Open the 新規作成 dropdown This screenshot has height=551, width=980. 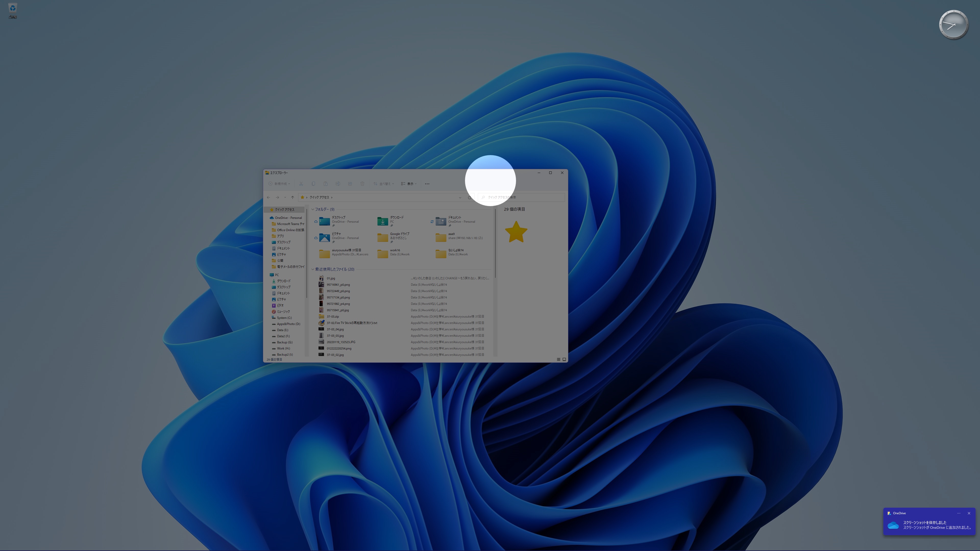[x=280, y=184]
